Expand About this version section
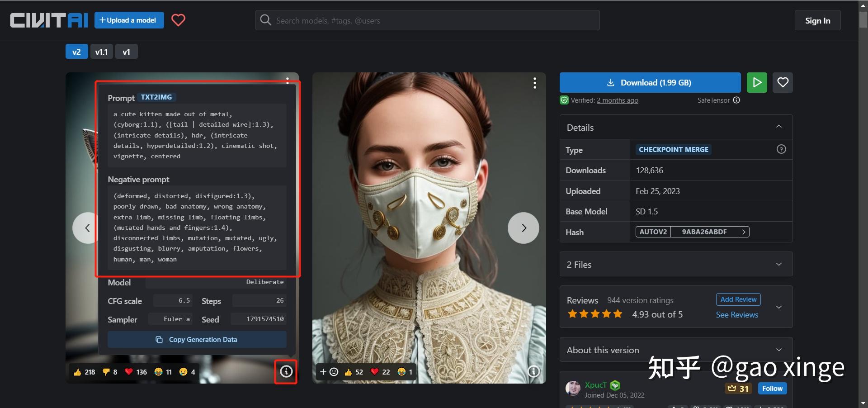Screen dimensions: 868x408 click(x=778, y=350)
